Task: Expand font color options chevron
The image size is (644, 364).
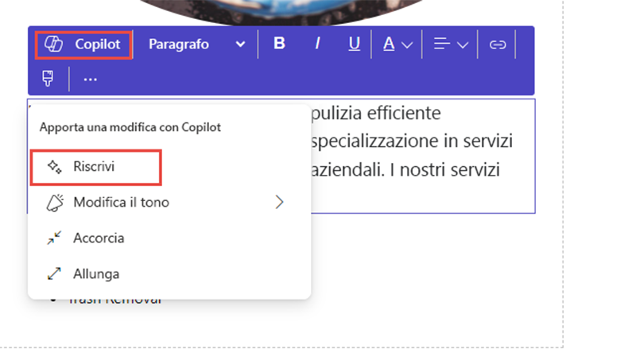Action: (x=407, y=45)
